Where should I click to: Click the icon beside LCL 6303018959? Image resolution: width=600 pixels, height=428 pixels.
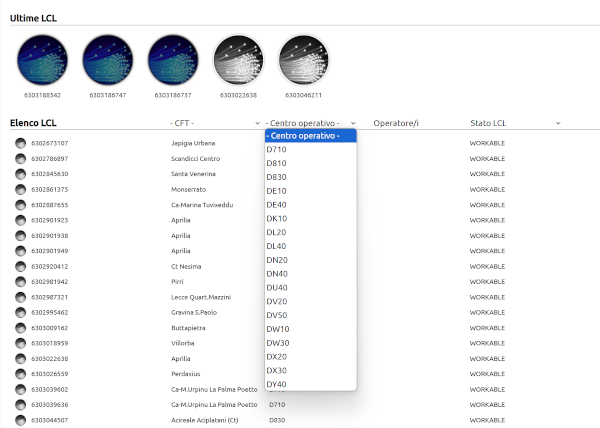tap(20, 343)
